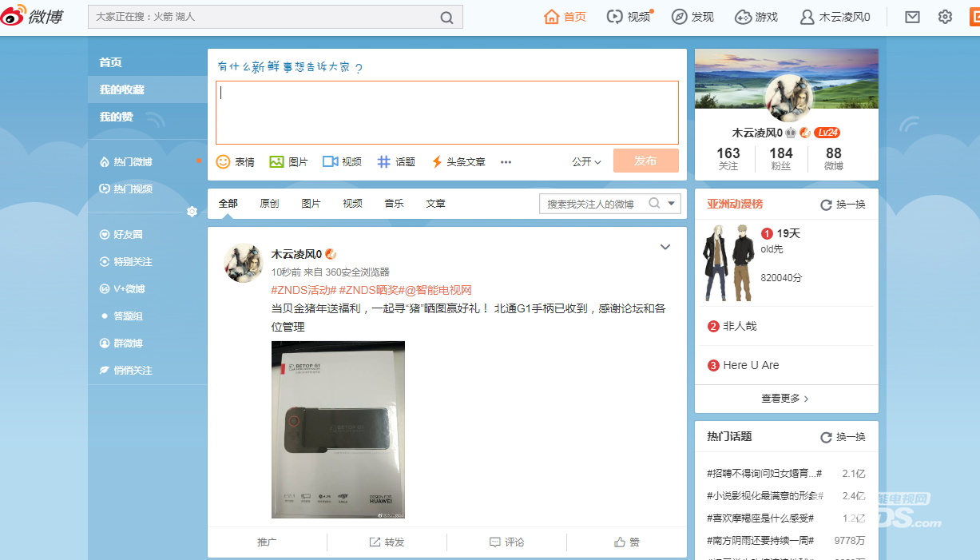Insert an emoji with 表情
Viewport: 980px width, 560px height.
236,161
